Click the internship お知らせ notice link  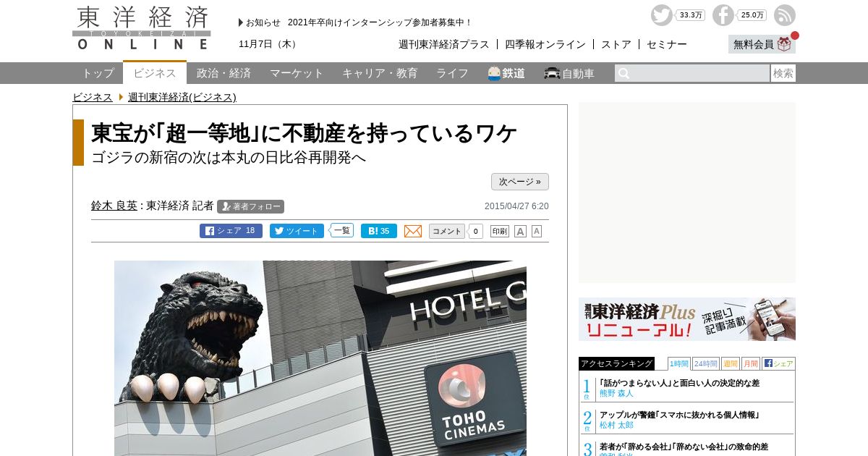point(380,22)
